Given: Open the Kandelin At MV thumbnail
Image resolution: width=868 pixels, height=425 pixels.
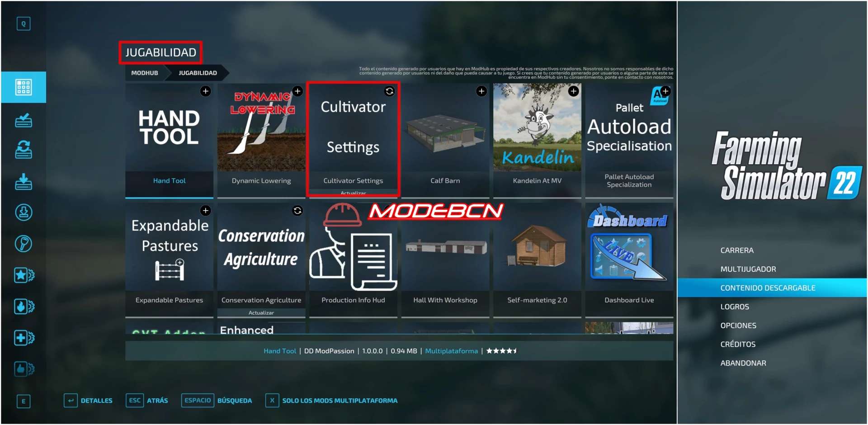Looking at the screenshot, I should click(537, 127).
